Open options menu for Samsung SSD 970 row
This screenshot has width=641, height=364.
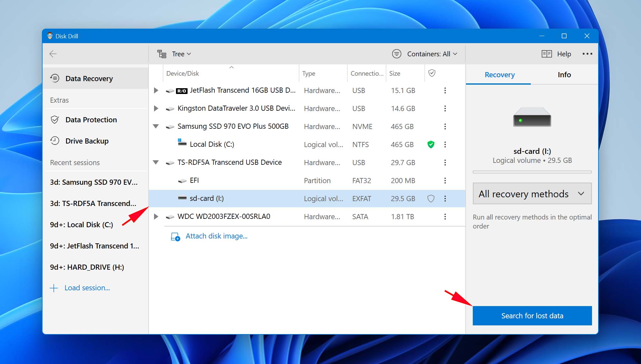tap(445, 126)
